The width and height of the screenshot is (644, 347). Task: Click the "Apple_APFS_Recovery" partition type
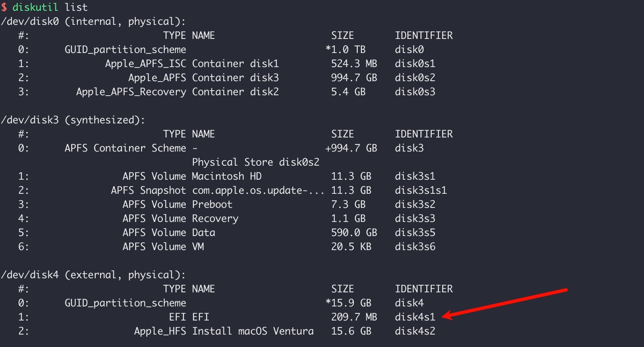coord(131,92)
